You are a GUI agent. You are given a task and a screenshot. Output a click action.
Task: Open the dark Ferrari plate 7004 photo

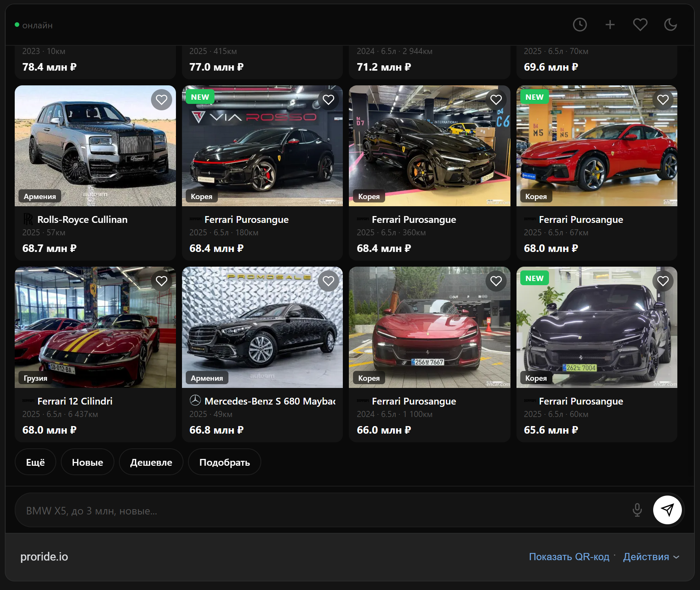tap(597, 327)
